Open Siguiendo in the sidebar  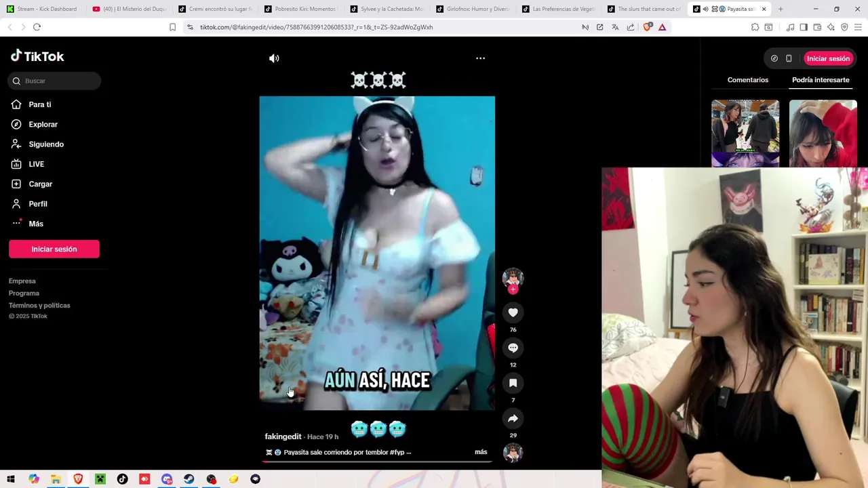coord(37,144)
